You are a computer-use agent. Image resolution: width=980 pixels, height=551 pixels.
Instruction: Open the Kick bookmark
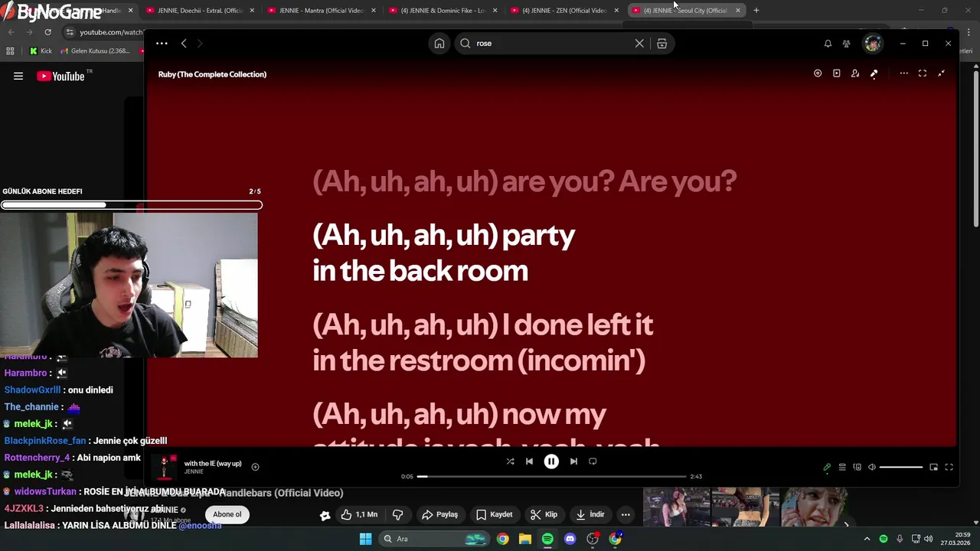pyautogui.click(x=41, y=51)
